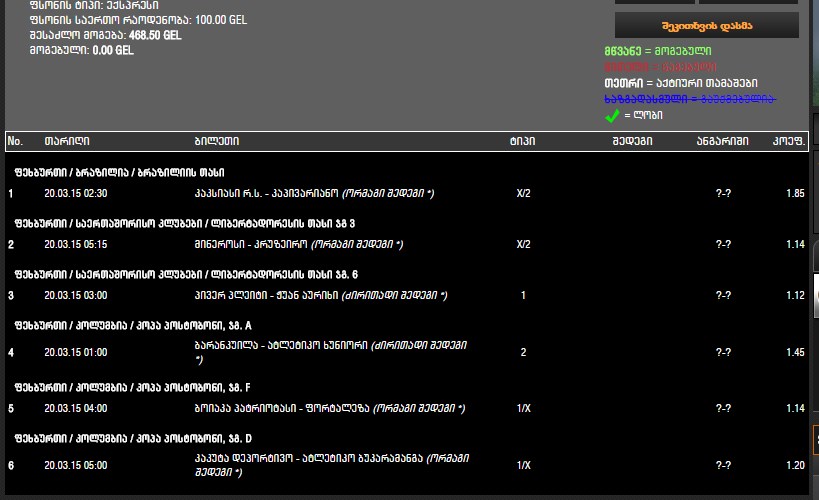Select the ფსონის ტიპი ექსპრესი line
The width and height of the screenshot is (819, 500).
[x=94, y=5]
